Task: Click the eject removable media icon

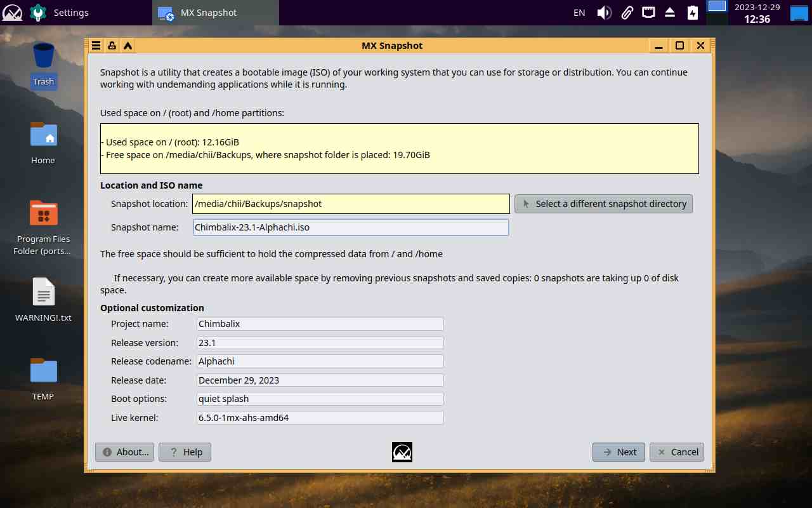Action: pyautogui.click(x=670, y=13)
